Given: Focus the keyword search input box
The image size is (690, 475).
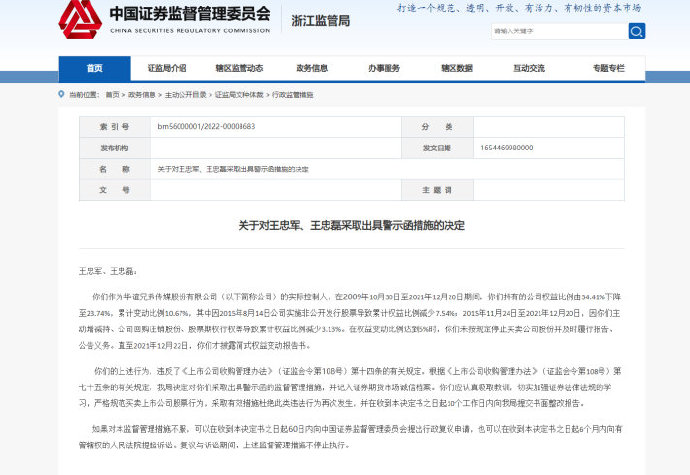Looking at the screenshot, I should [x=557, y=31].
